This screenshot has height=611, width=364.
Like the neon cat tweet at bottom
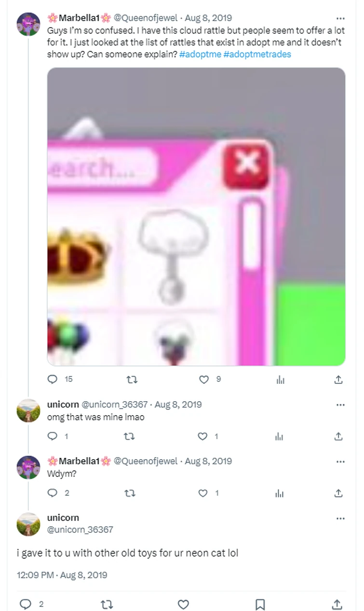183,604
